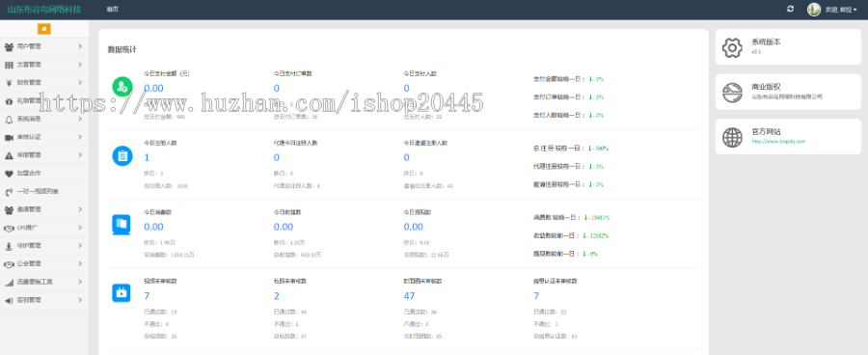Image resolution: width=868 pixels, height=355 pixels.
Task: Open the 流量营销工具 sidebar menu
Action: pos(44,282)
